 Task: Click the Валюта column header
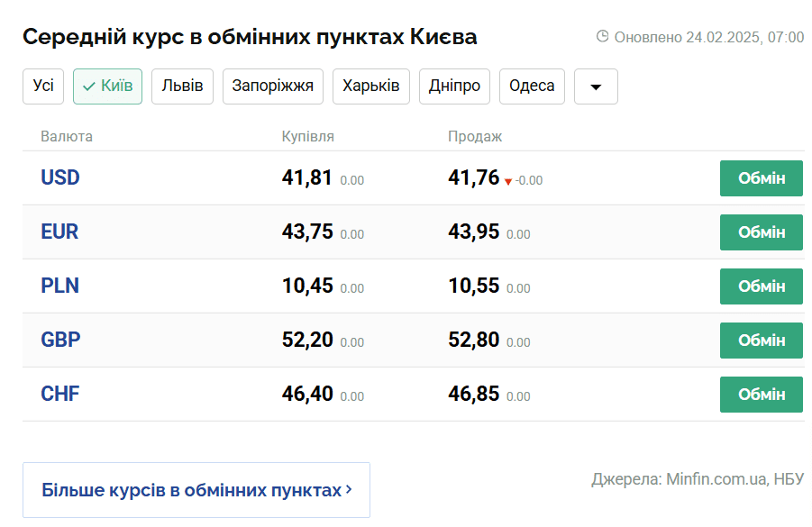point(67,137)
